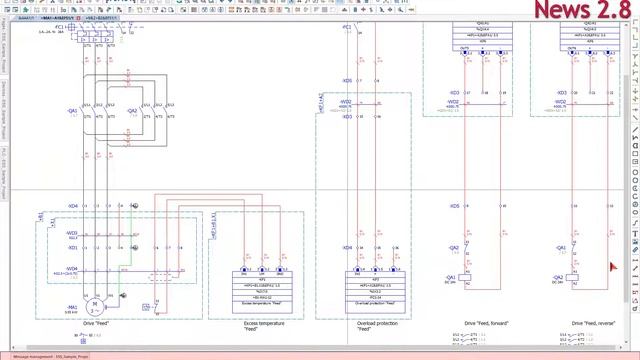Open the PLC - ESS_Sample_Project side tab

[x=4, y=173]
